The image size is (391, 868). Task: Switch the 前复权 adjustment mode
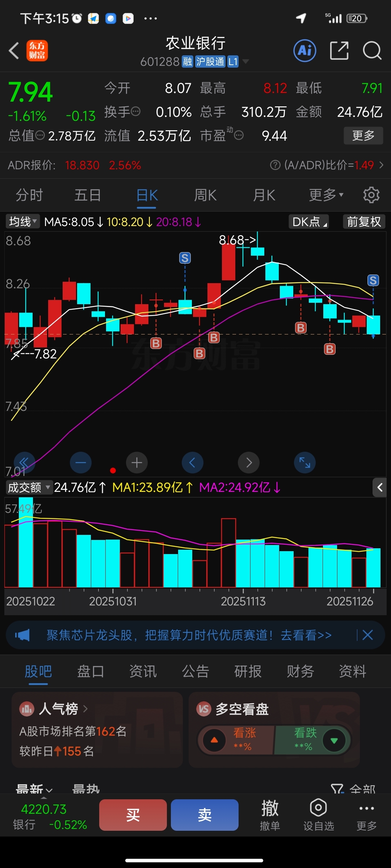point(364,222)
